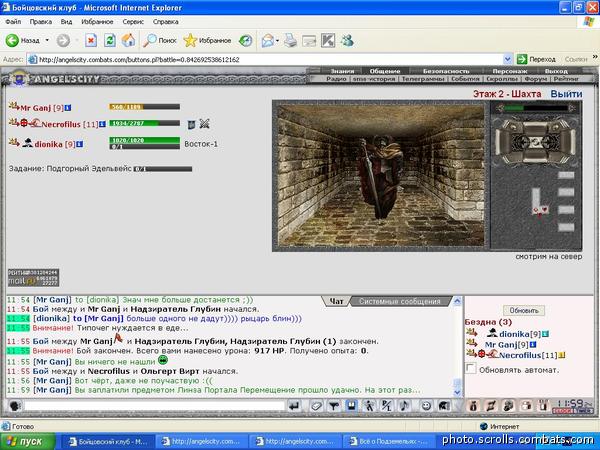Click the Messenger toolbar icon
Viewport: 600px width, 450px height.
pyautogui.click(x=347, y=41)
